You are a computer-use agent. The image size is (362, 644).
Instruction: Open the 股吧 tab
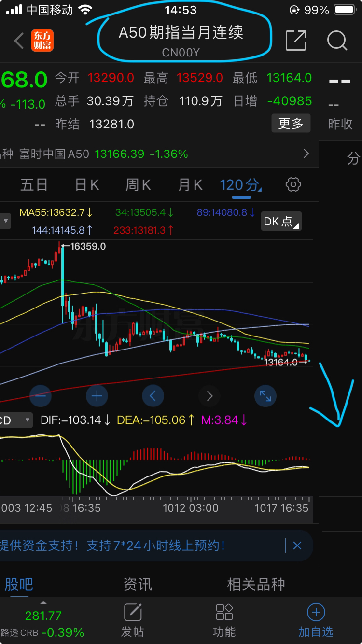coord(19,585)
